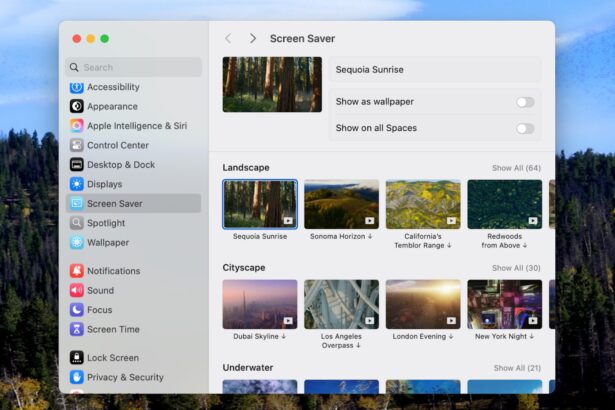Screen dimensions: 615x410
Task: Click the Notifications bell icon
Action: tap(76, 271)
